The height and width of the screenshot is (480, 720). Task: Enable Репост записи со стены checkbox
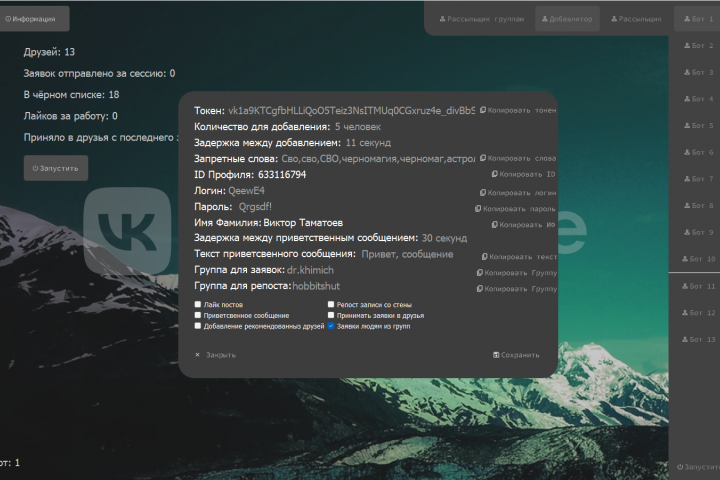click(x=331, y=304)
